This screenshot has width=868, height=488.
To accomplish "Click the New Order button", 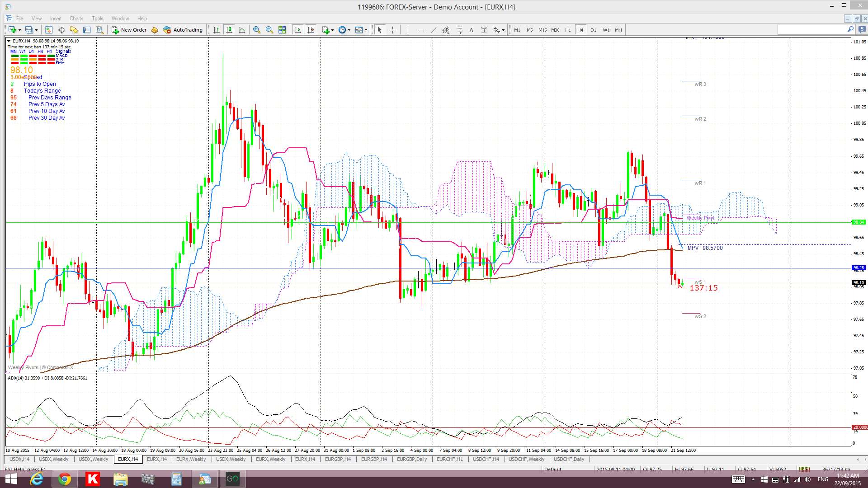I will [129, 30].
